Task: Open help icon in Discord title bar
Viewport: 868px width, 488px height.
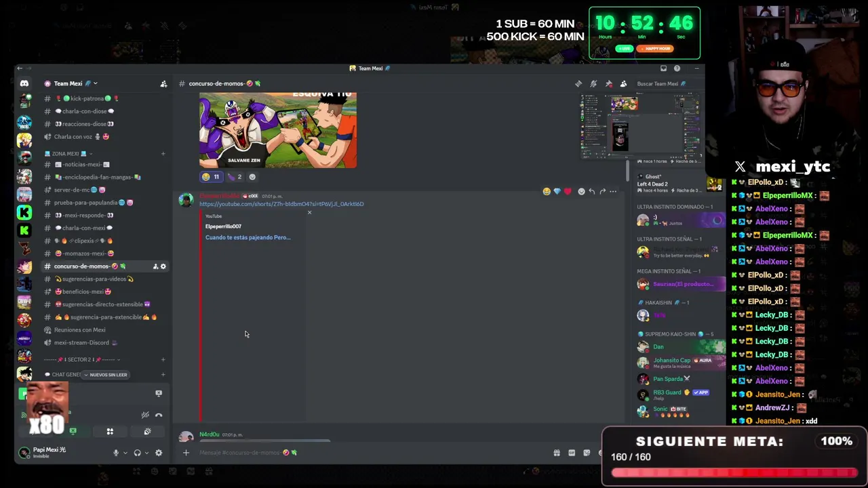Action: [677, 68]
